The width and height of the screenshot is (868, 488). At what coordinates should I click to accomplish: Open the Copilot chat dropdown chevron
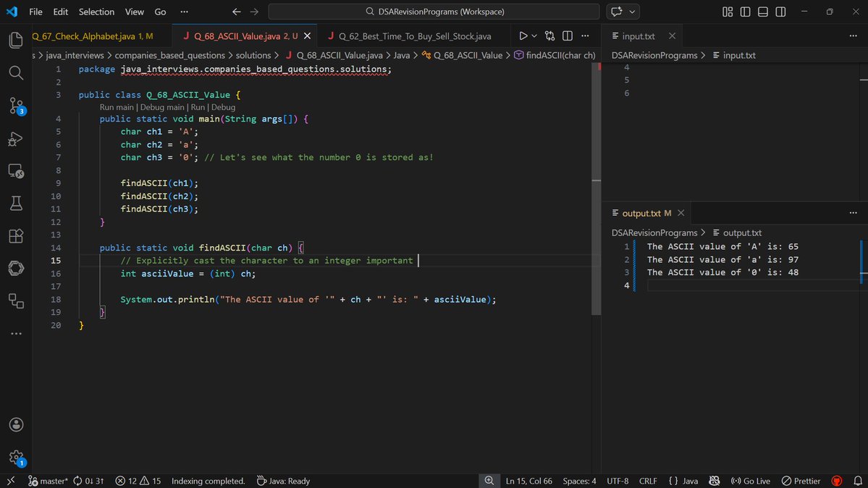coord(632,12)
